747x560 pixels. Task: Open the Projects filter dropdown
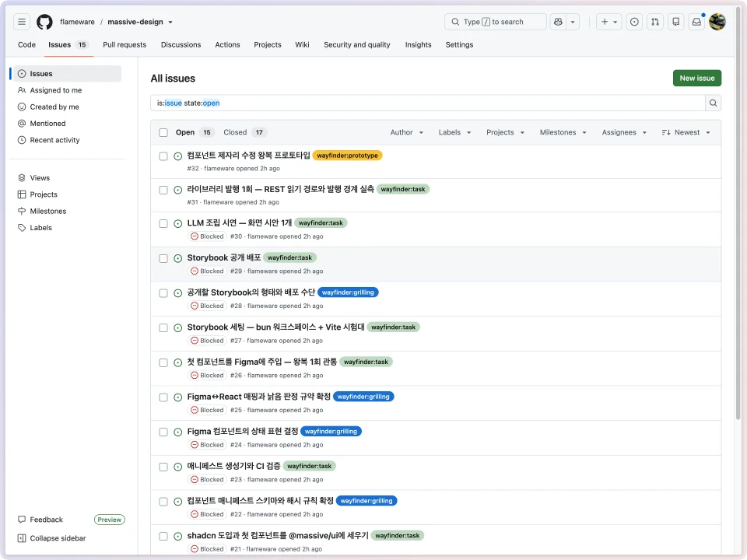tap(505, 132)
